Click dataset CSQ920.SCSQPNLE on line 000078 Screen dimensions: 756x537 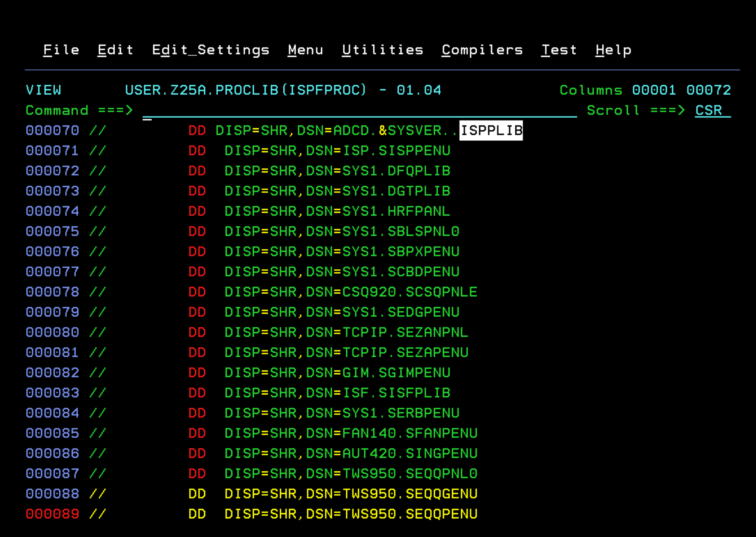coord(411,292)
